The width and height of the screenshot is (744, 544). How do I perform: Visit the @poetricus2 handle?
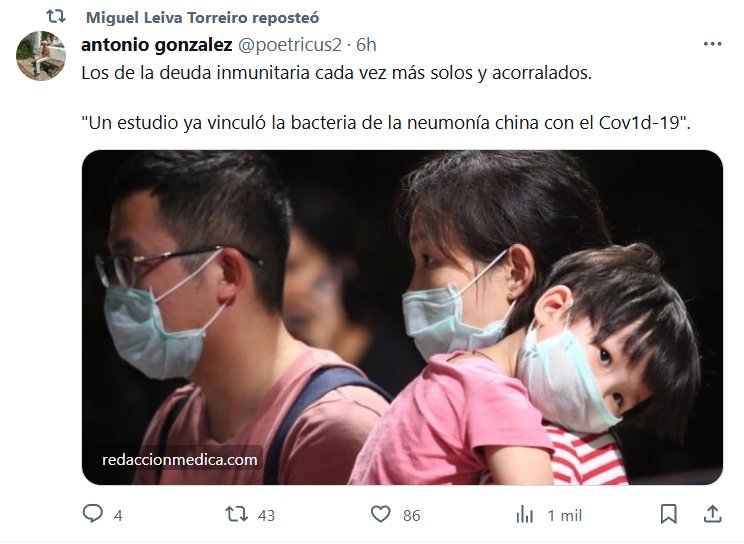(289, 45)
